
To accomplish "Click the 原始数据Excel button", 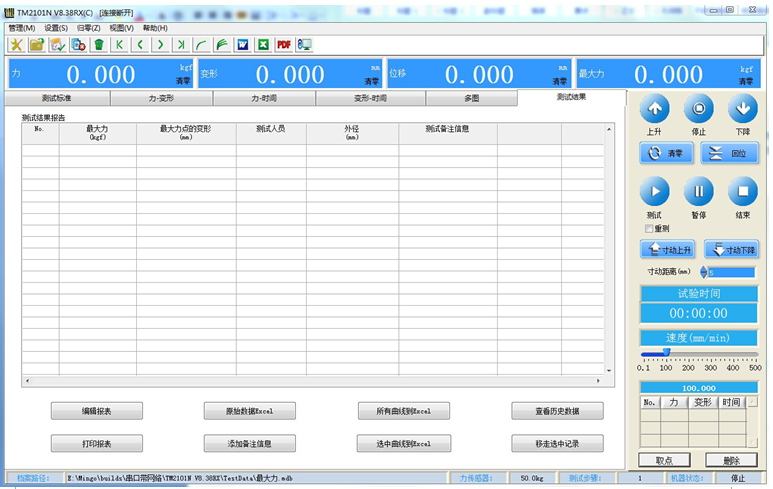I will pos(249,411).
